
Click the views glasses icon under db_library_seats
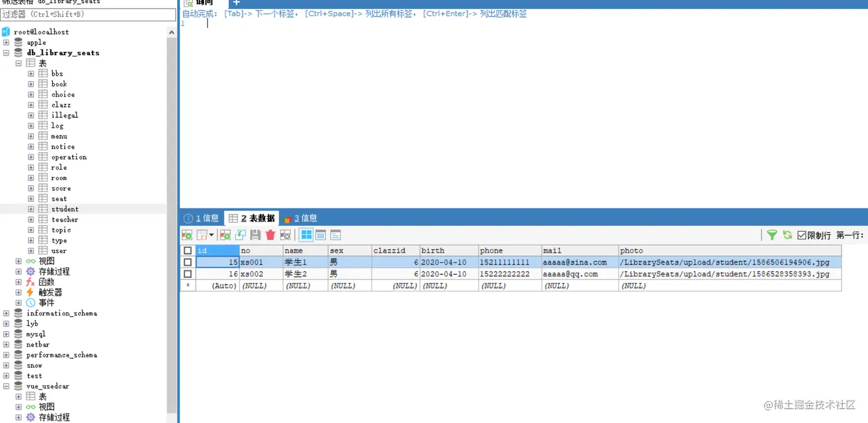click(x=30, y=261)
